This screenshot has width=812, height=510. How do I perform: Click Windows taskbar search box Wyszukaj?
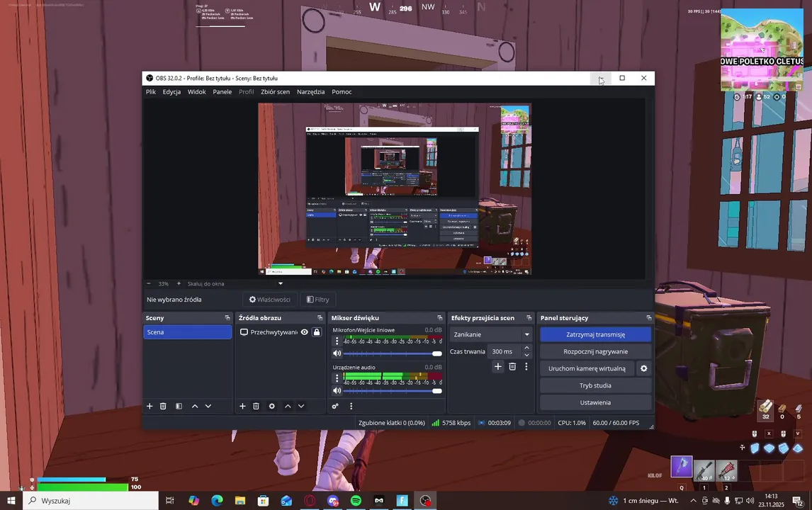click(x=91, y=501)
